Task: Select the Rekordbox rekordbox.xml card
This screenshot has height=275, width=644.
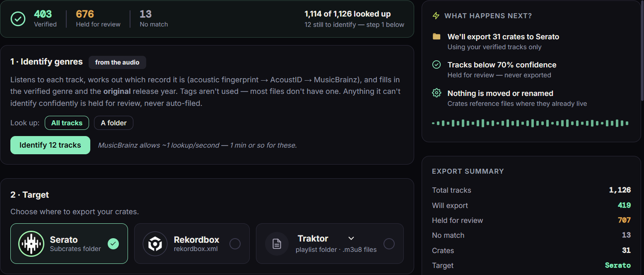Action: click(192, 244)
